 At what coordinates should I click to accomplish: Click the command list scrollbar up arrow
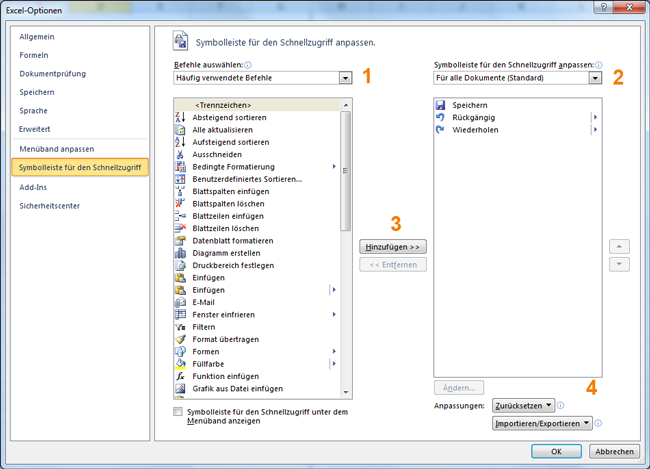[x=346, y=105]
